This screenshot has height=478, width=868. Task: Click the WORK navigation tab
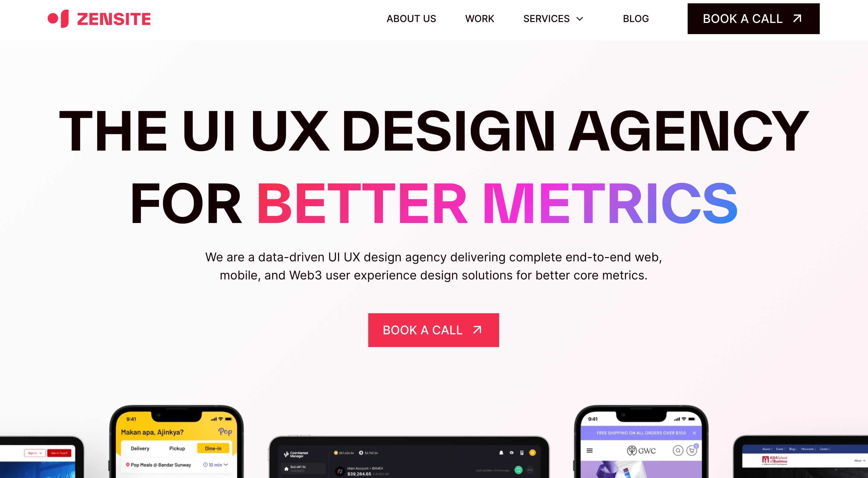[x=480, y=19]
